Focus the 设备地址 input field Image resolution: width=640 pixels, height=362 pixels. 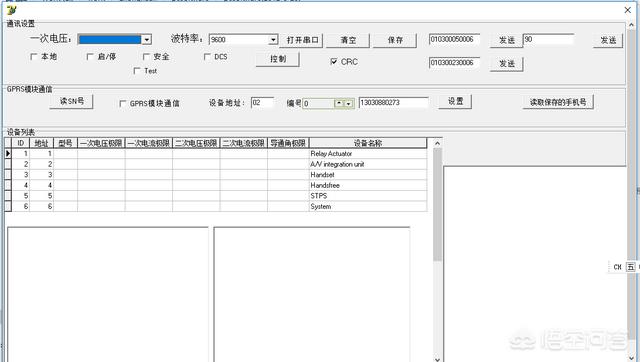(x=262, y=102)
